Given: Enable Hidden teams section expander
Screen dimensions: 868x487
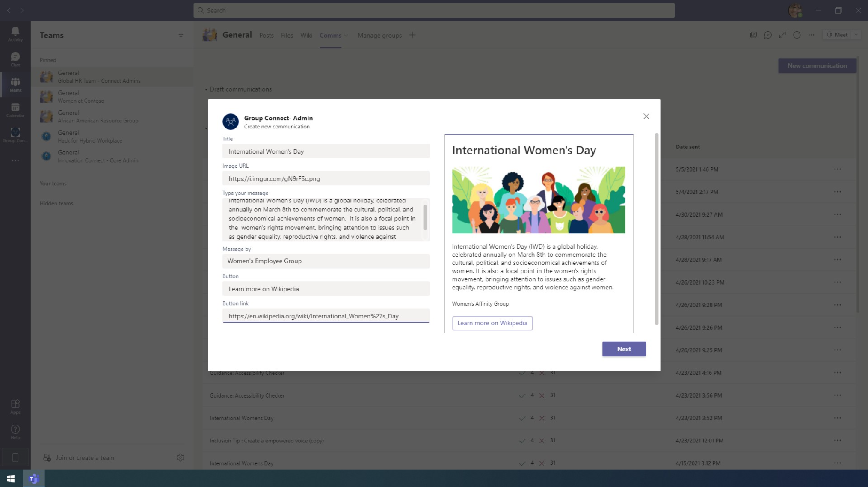Looking at the screenshot, I should [x=56, y=203].
